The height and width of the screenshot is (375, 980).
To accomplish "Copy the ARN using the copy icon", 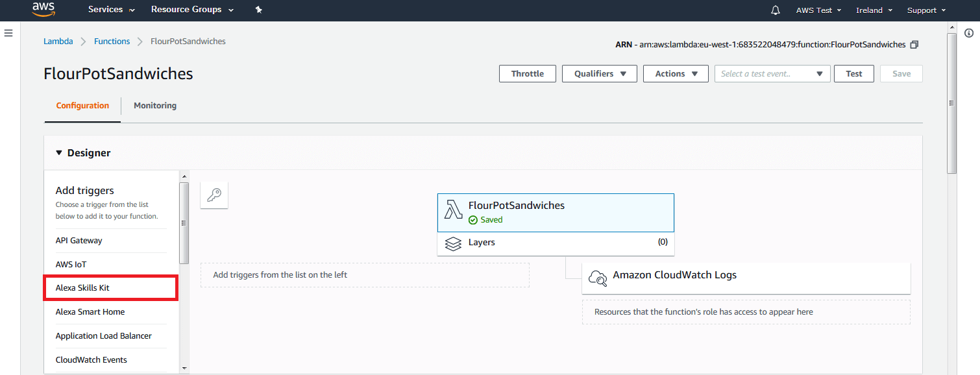I will 914,45.
